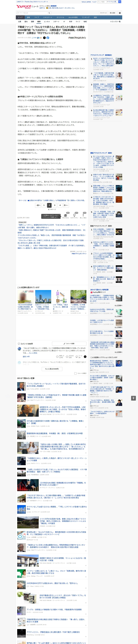Click FNNプライムオンライン logo near headline
138x644 pixels.
(77, 38)
